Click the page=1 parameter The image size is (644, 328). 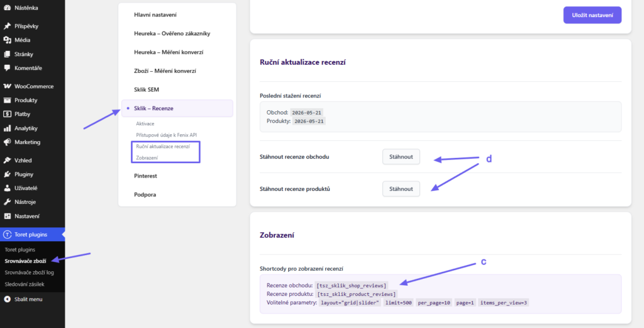click(465, 303)
